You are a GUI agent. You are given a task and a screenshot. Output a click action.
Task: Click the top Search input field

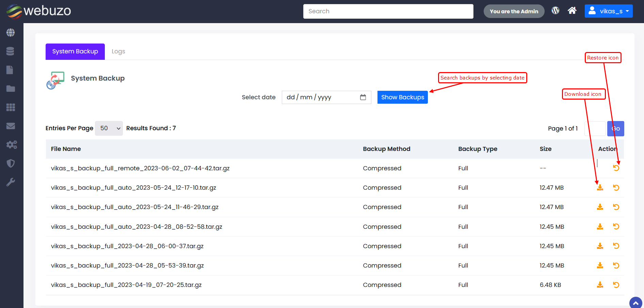point(388,12)
